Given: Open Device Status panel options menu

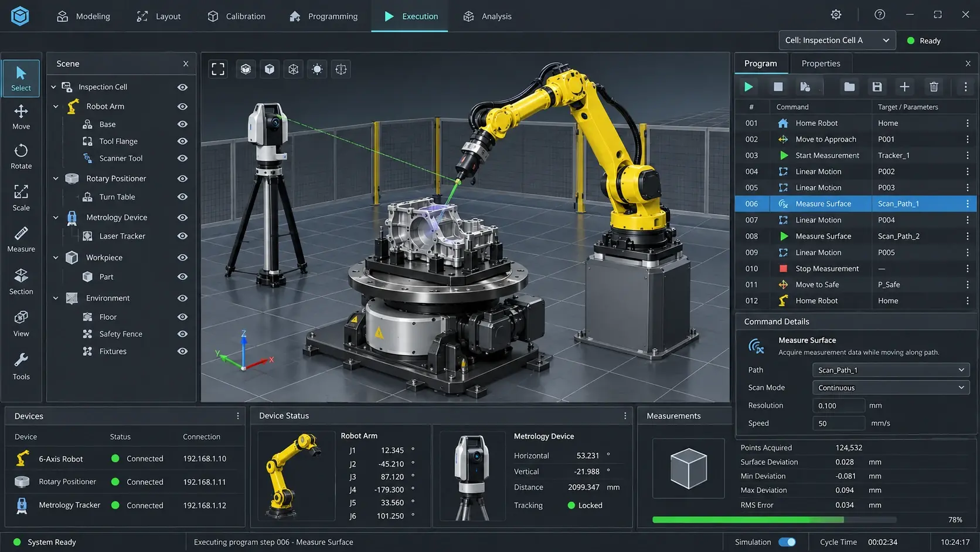Looking at the screenshot, I should tap(625, 415).
